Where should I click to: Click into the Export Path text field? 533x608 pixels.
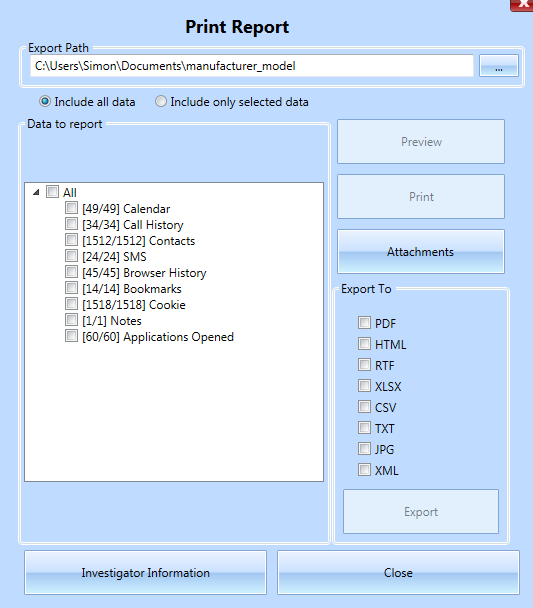[252, 66]
